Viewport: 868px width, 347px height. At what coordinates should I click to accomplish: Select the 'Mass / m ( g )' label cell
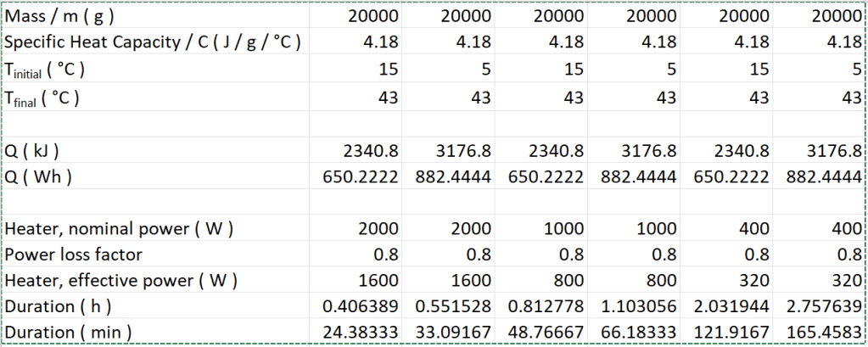(60, 16)
